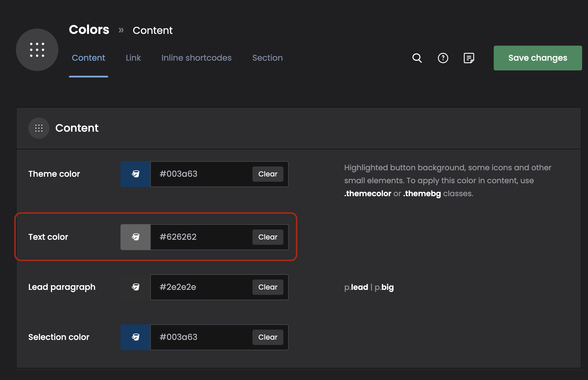Click Save changes button
The width and height of the screenshot is (588, 380).
[x=538, y=58]
